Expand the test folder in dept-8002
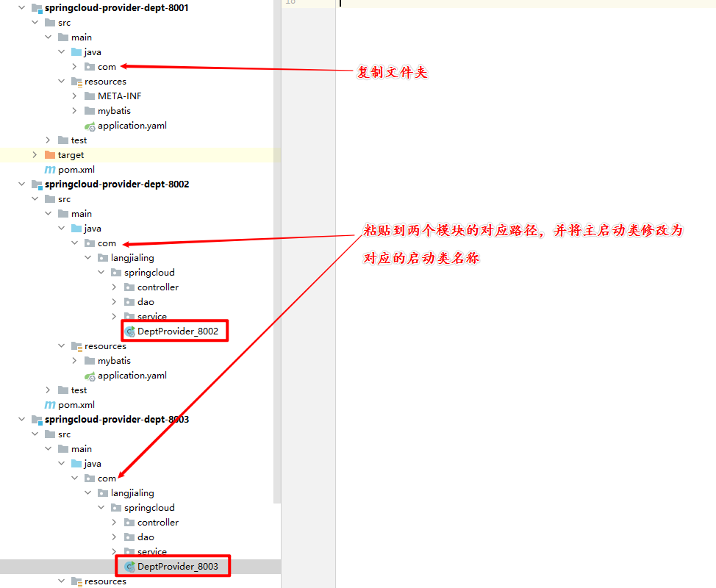The width and height of the screenshot is (716, 588). [x=48, y=390]
